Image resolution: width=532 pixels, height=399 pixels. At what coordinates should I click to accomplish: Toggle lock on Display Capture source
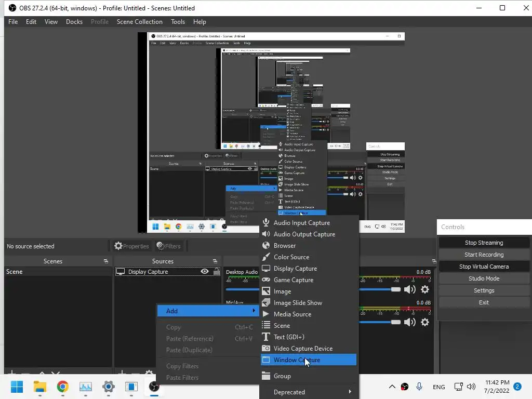coord(217,271)
